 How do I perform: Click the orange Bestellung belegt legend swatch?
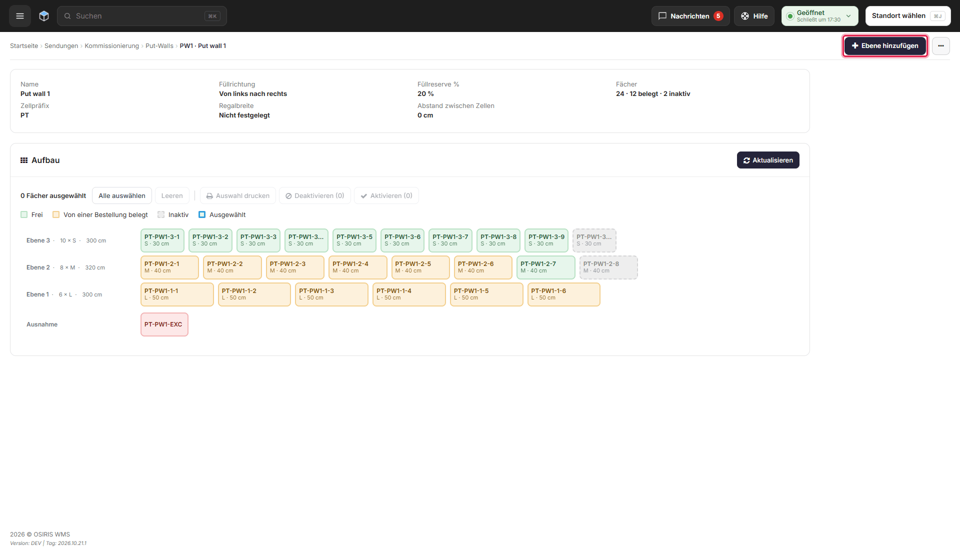click(56, 215)
